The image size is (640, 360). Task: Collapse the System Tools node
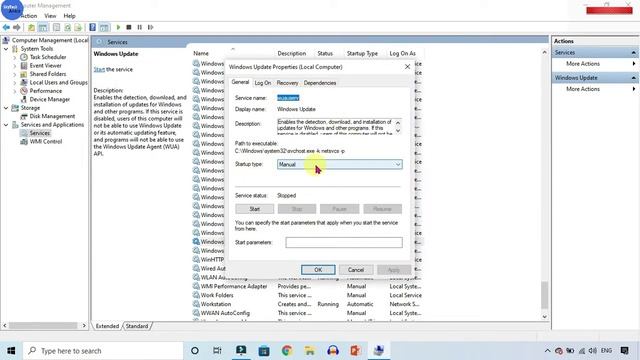pos(6,49)
